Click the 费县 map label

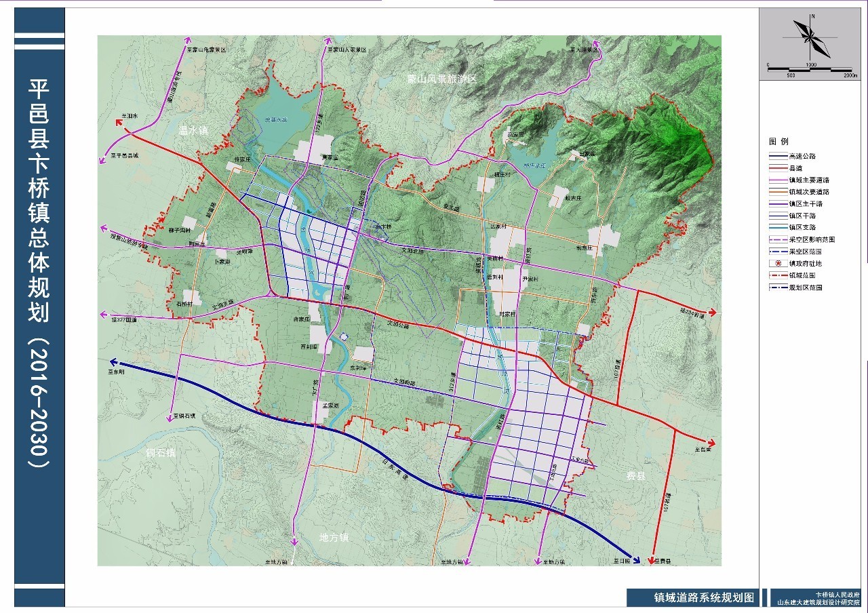tap(635, 477)
